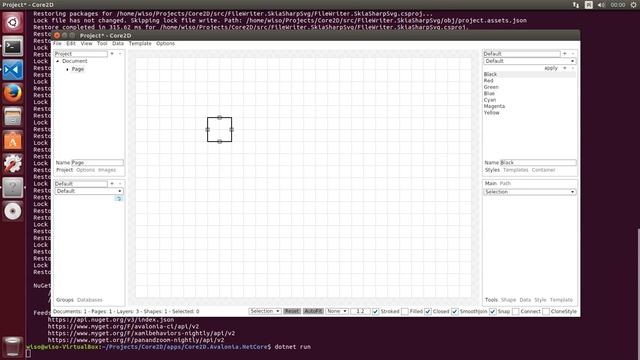
Task: Open Ubuntu Software Center icon
Action: [13, 141]
